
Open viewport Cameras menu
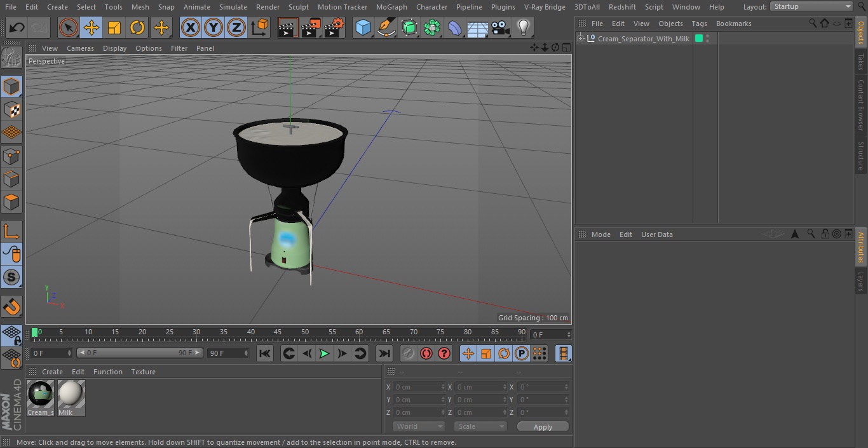coord(80,48)
